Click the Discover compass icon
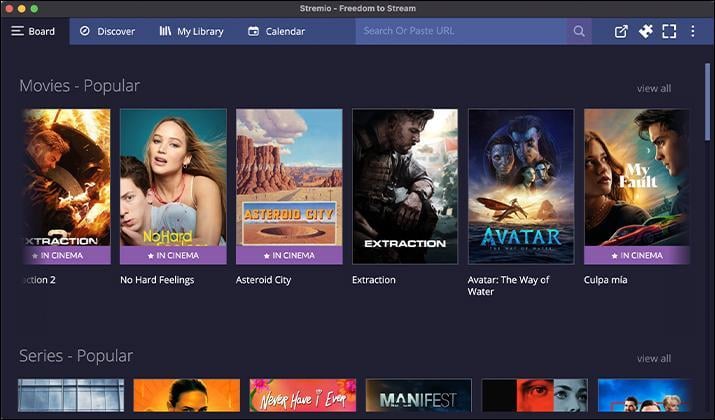Image resolution: width=715 pixels, height=420 pixels. (x=85, y=31)
